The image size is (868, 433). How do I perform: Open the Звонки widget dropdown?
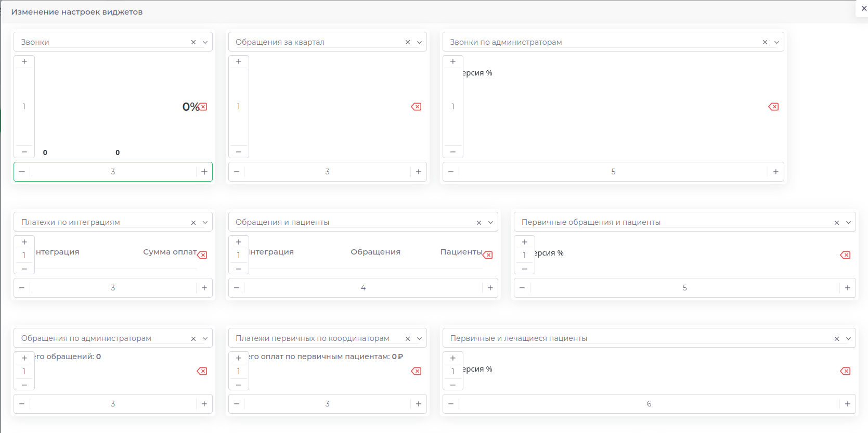pyautogui.click(x=205, y=42)
